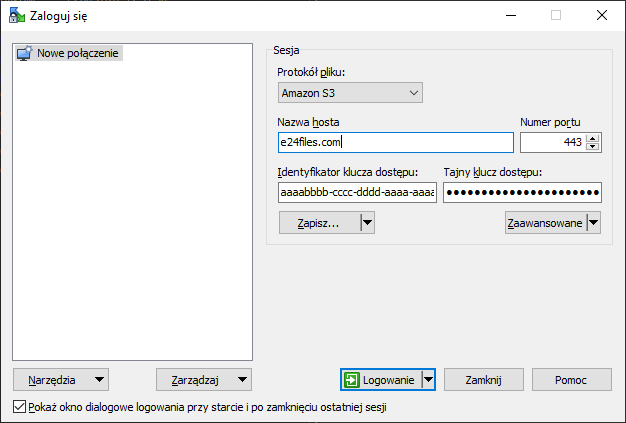
Task: Open the Narzędzia menu button
Action: pyautogui.click(x=60, y=379)
